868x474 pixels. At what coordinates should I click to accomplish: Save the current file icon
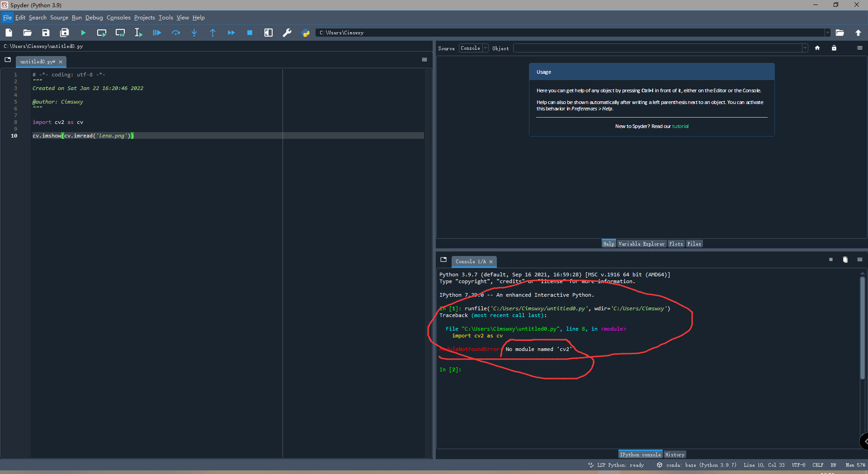(x=46, y=33)
